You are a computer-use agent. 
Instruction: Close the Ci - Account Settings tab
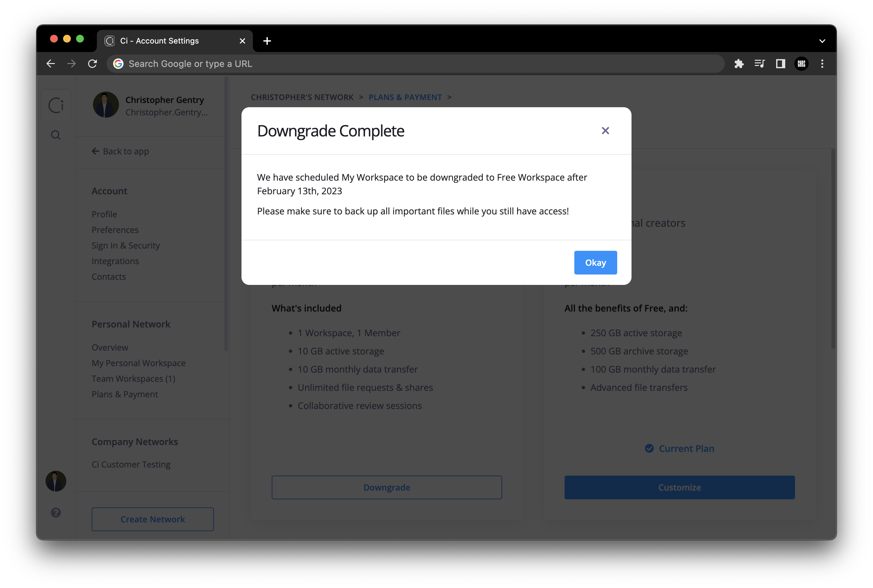point(242,41)
